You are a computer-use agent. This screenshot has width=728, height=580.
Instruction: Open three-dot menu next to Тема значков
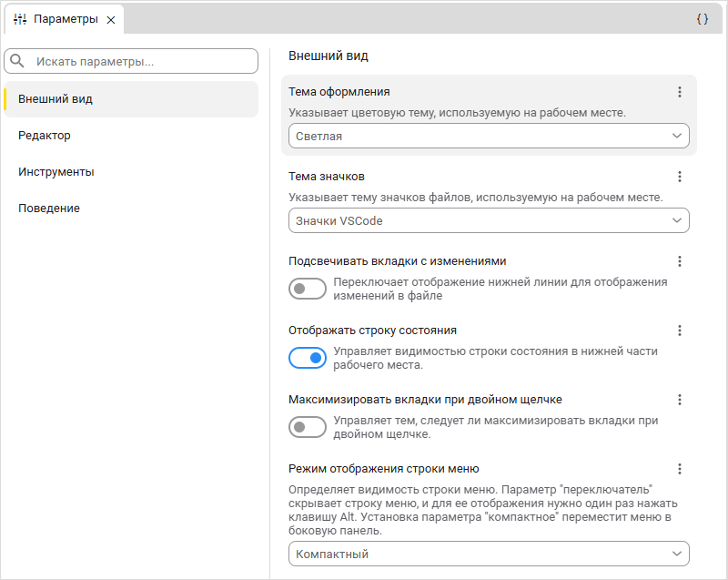tap(679, 177)
